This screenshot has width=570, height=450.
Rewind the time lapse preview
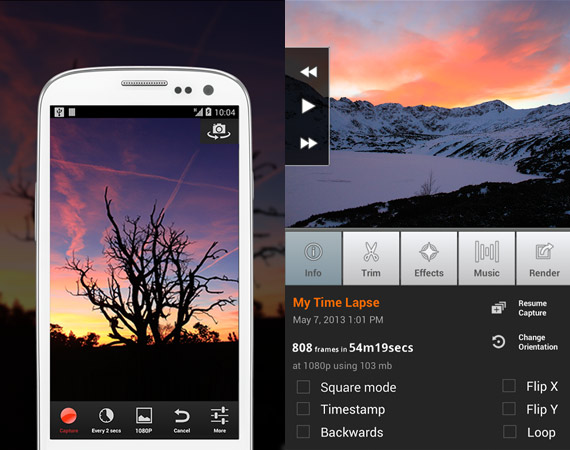coord(309,72)
